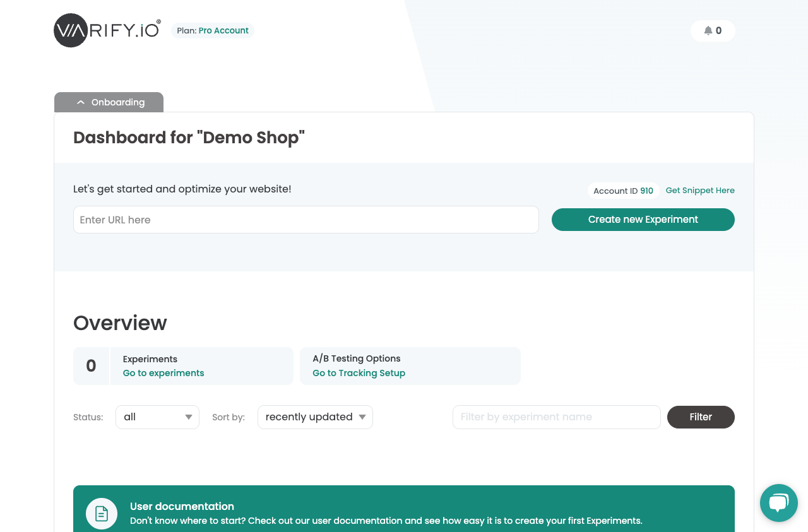Click the Account ID 910 badge

click(x=624, y=191)
